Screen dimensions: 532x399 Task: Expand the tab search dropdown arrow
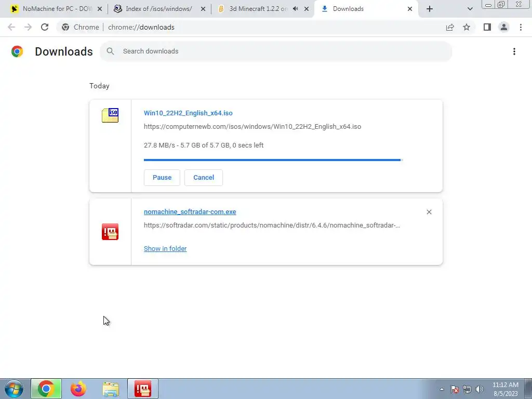pos(470,9)
